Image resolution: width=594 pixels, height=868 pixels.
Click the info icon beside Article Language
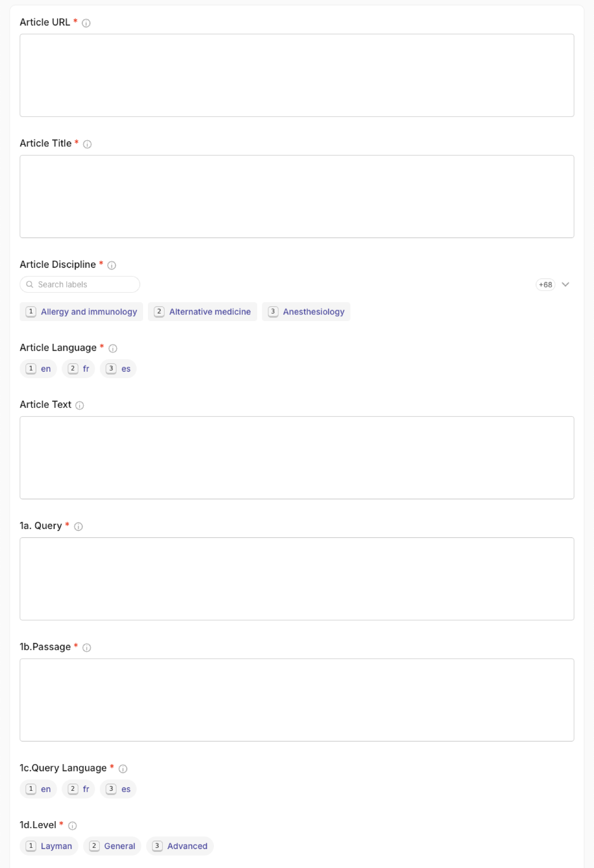tap(113, 349)
